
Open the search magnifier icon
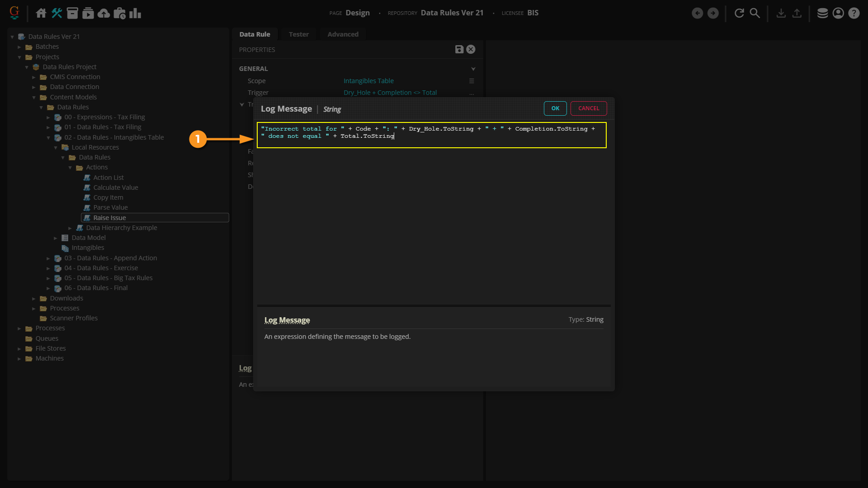coord(755,13)
